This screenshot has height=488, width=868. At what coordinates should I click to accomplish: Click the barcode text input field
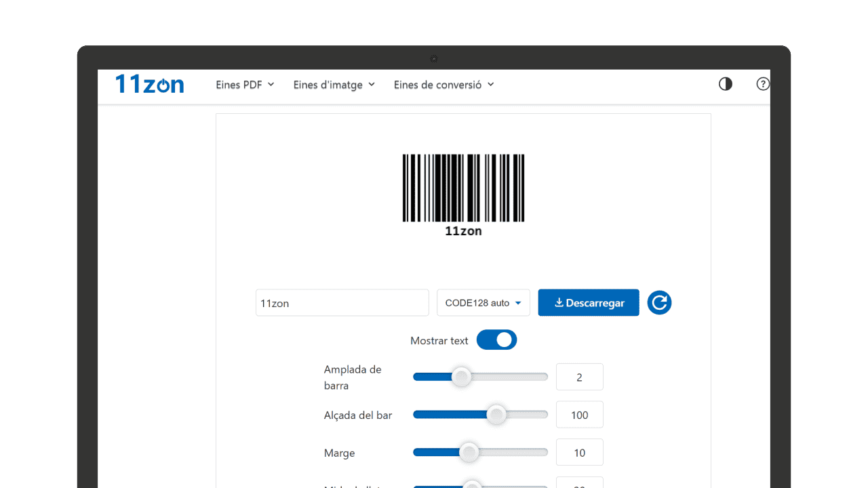point(342,302)
